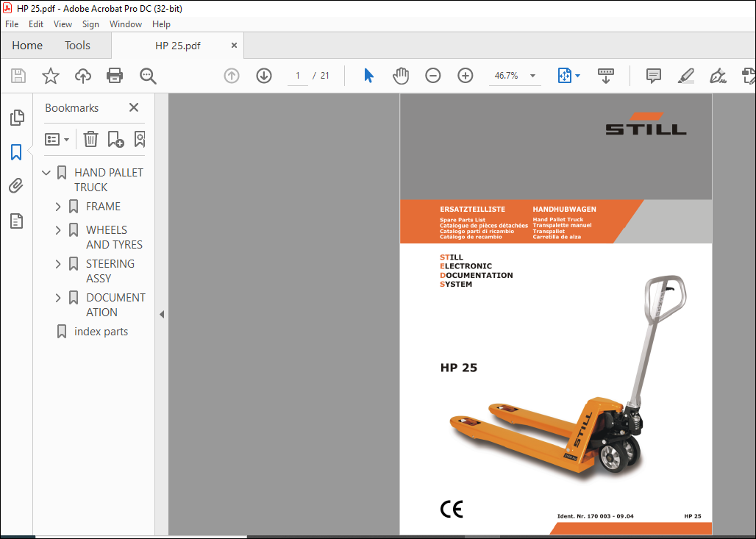The image size is (756, 539).
Task: Go to next page arrow
Action: pyautogui.click(x=264, y=76)
